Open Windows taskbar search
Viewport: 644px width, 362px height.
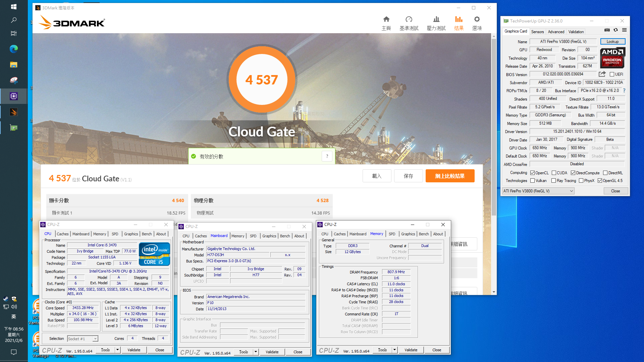click(14, 20)
